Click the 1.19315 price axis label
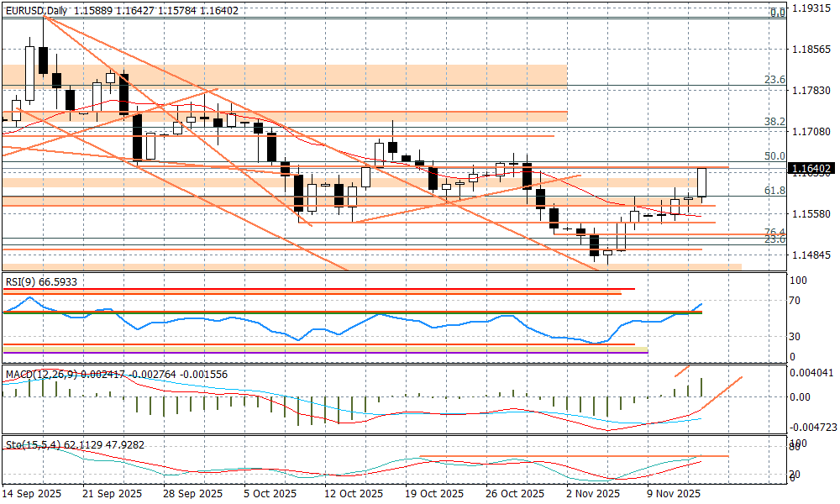The width and height of the screenshot is (840, 504). pos(811,8)
